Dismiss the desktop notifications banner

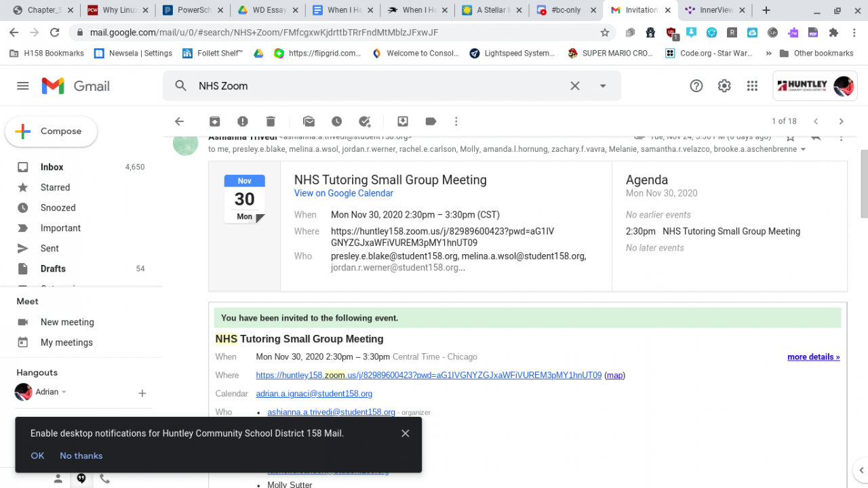(406, 434)
